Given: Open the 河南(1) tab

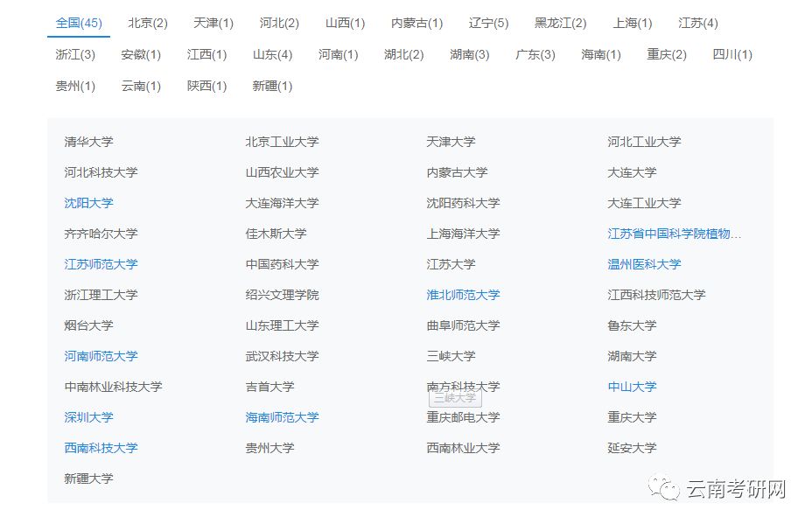Looking at the screenshot, I should [x=338, y=54].
